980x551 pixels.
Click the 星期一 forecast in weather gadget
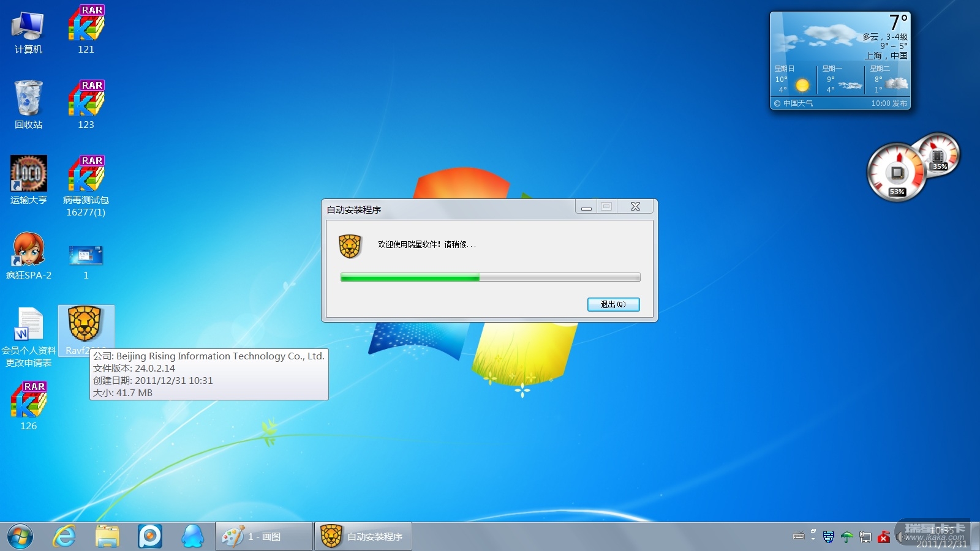click(842, 80)
